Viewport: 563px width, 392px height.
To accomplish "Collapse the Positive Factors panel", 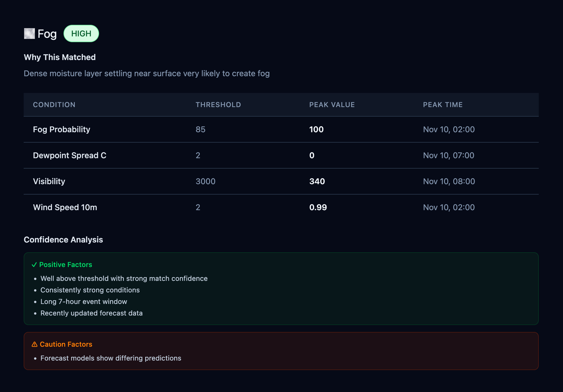I will (66, 264).
